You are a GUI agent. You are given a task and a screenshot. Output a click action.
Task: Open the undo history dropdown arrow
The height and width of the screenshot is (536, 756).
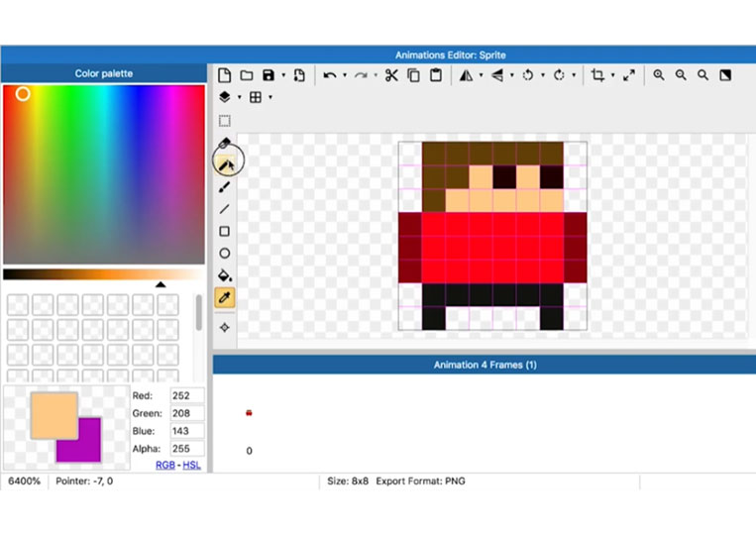click(x=345, y=75)
